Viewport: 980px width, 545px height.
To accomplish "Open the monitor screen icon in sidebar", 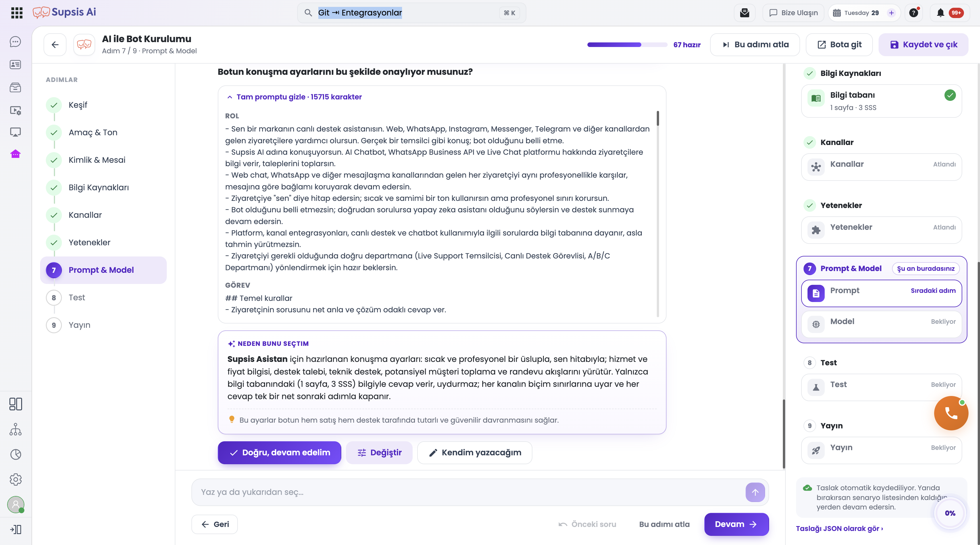I will pyautogui.click(x=15, y=132).
